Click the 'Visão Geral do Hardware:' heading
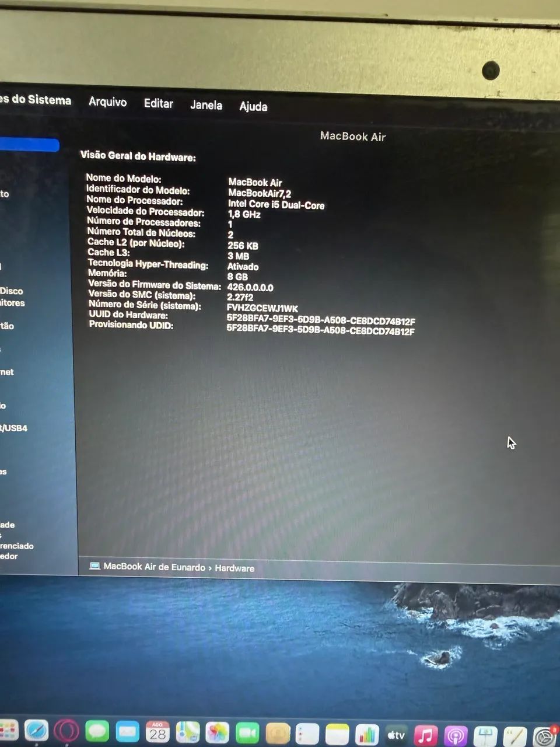 click(138, 156)
